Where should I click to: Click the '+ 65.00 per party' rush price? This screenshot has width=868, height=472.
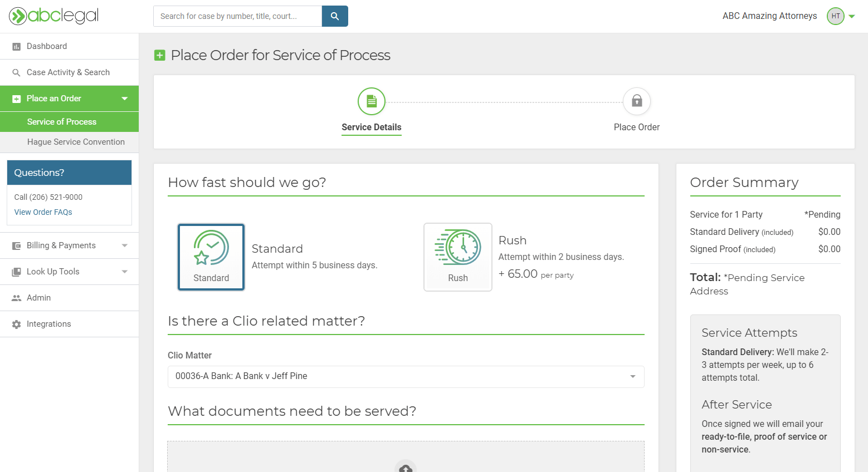(x=536, y=274)
